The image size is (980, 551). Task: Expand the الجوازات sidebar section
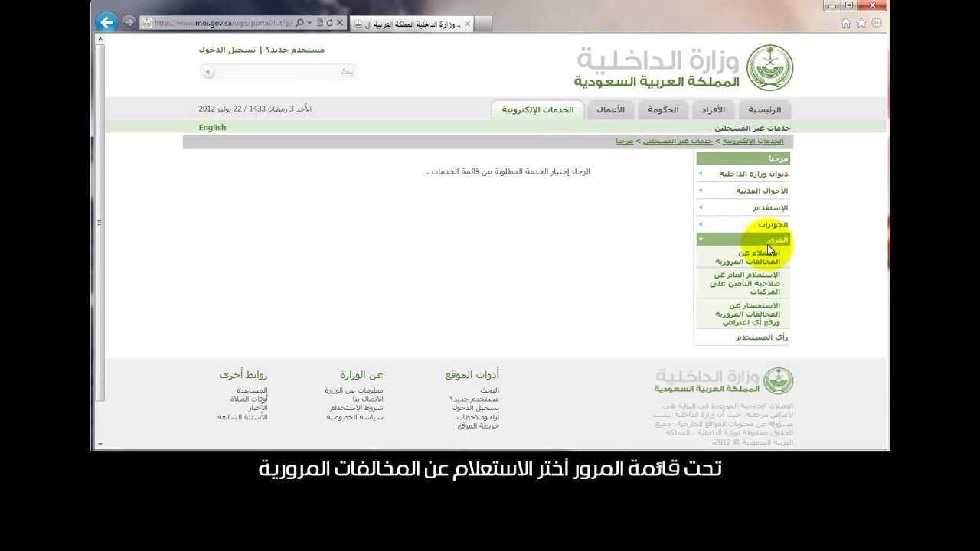[x=742, y=225]
